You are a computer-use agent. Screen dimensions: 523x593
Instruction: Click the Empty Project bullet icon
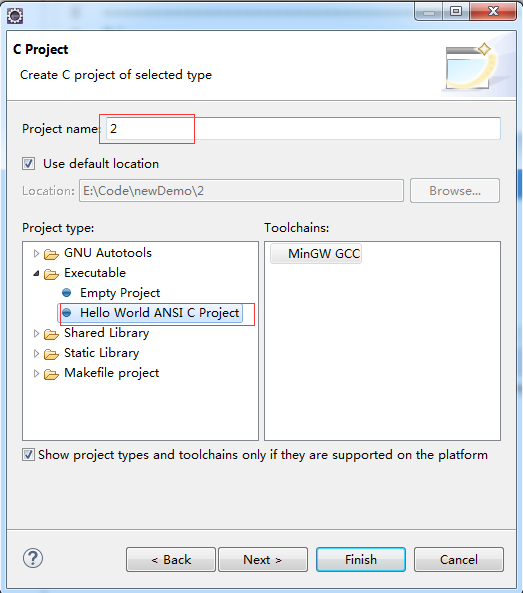click(67, 293)
